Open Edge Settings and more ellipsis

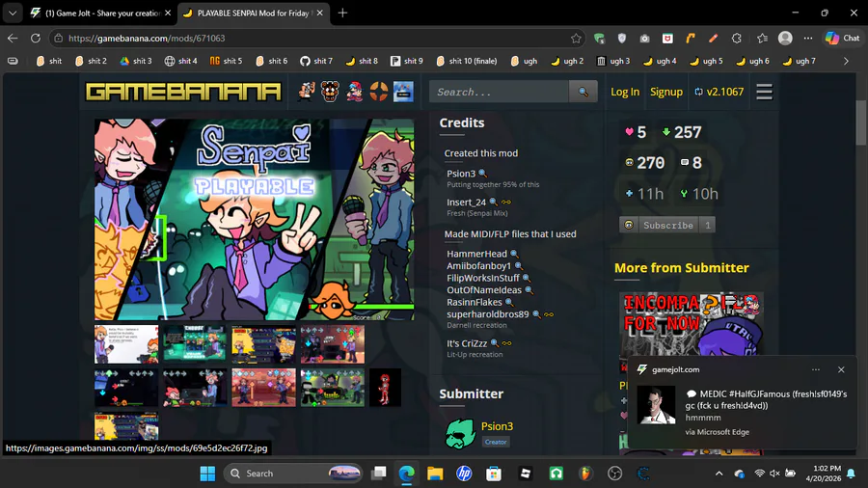[x=808, y=39]
